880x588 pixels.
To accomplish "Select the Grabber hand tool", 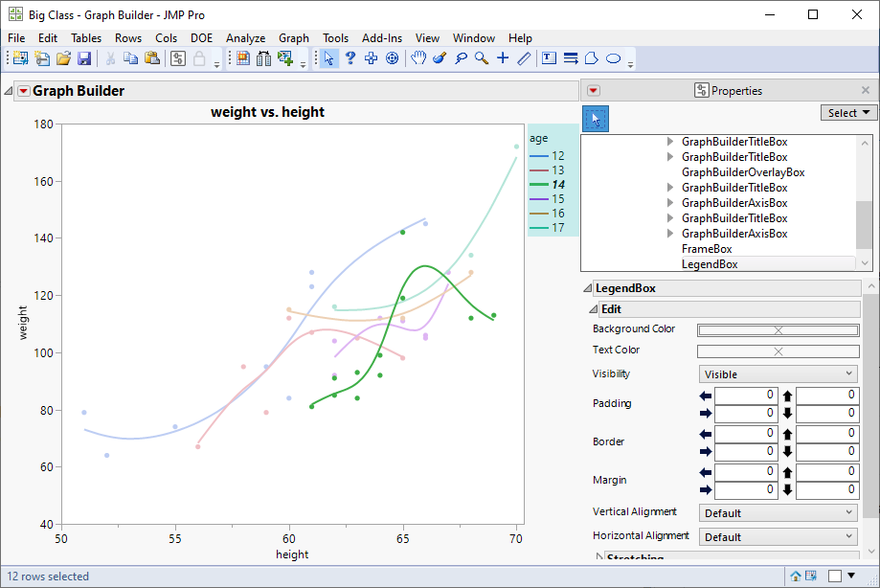I will (x=418, y=58).
